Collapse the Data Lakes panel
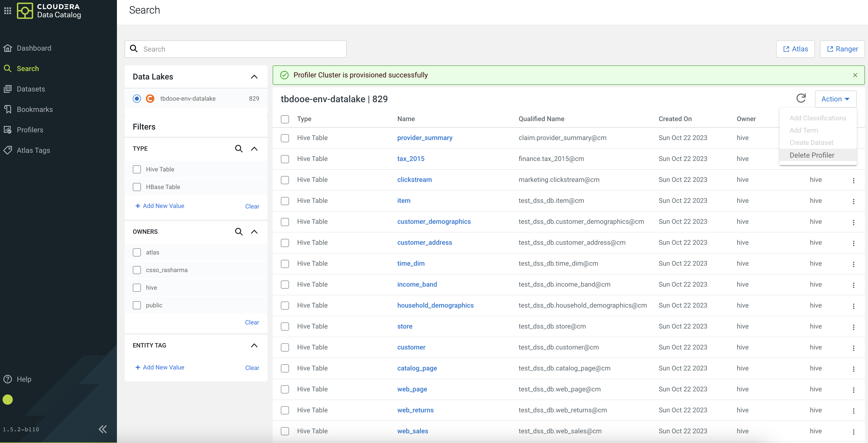Screen dimensions: 868x443 tap(254, 77)
